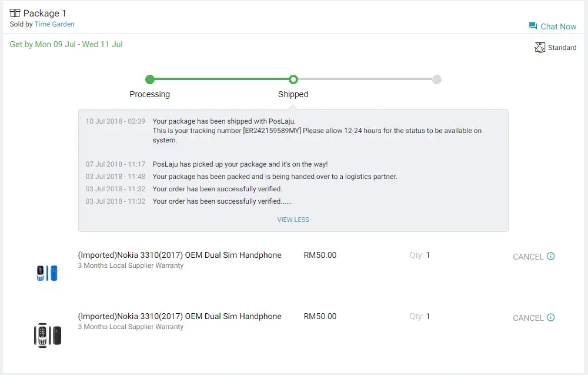Click the PosLaju picked up package entry

tap(240, 164)
